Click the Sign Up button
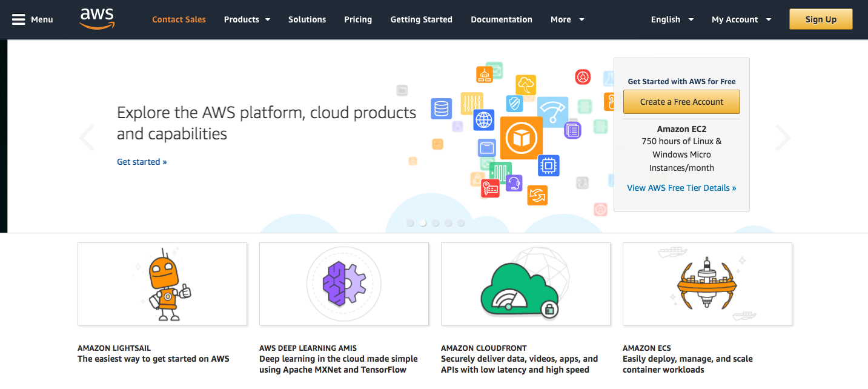The width and height of the screenshot is (868, 389). (821, 19)
